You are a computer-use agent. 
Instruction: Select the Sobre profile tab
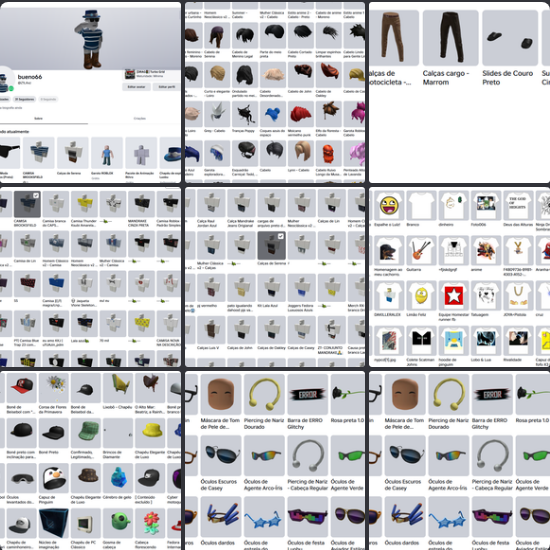pyautogui.click(x=38, y=119)
